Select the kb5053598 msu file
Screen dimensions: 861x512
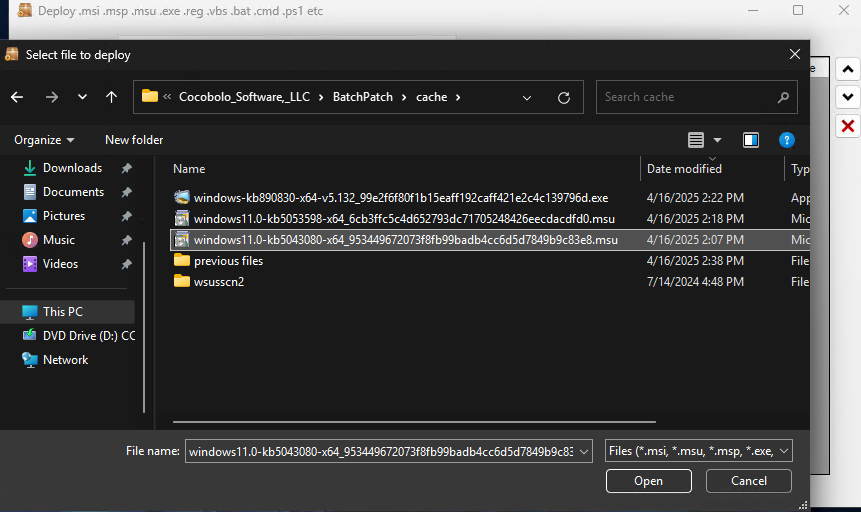(404, 219)
